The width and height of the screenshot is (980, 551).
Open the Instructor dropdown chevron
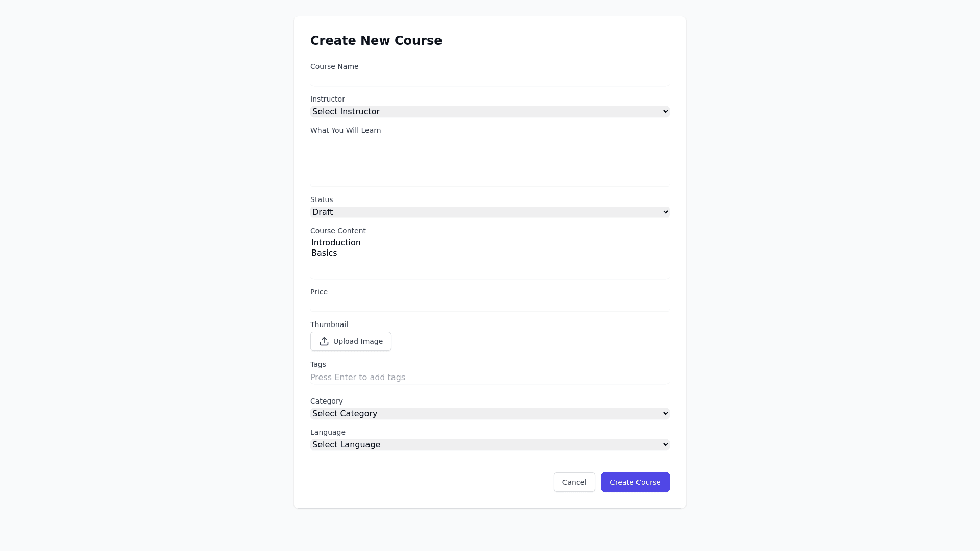(664, 111)
